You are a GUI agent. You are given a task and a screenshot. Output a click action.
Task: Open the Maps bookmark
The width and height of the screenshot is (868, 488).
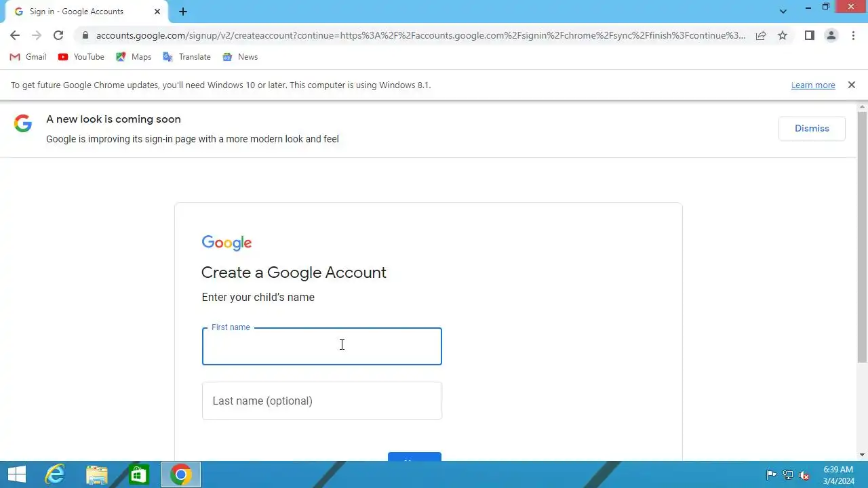tap(134, 57)
